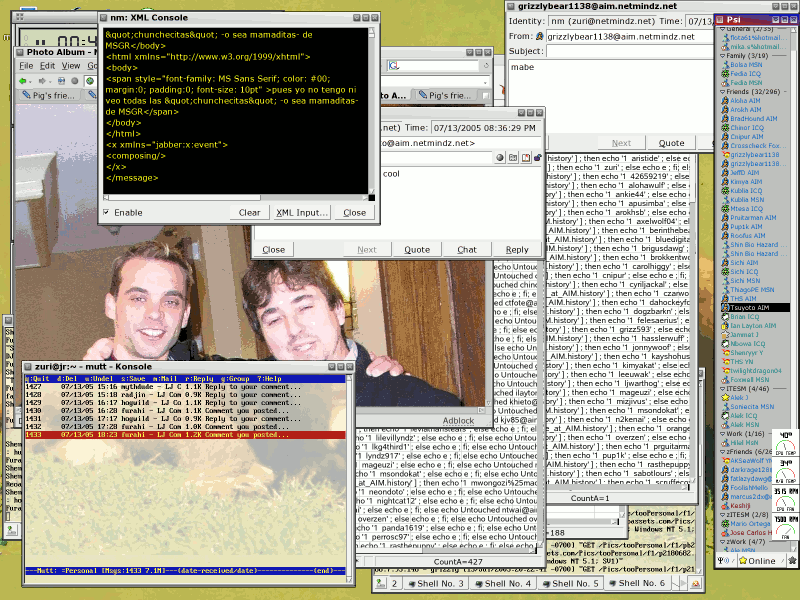Click the Adblock label on the page
800x600 pixels.
pos(459,421)
